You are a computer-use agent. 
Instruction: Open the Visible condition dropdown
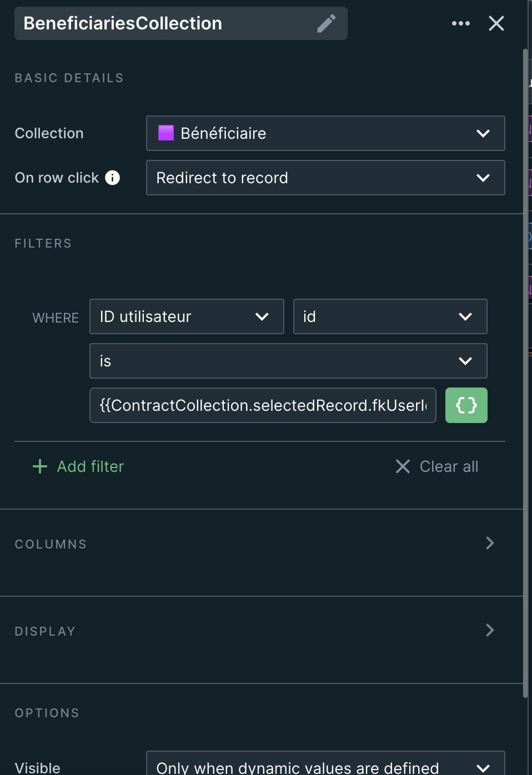pyautogui.click(x=325, y=766)
